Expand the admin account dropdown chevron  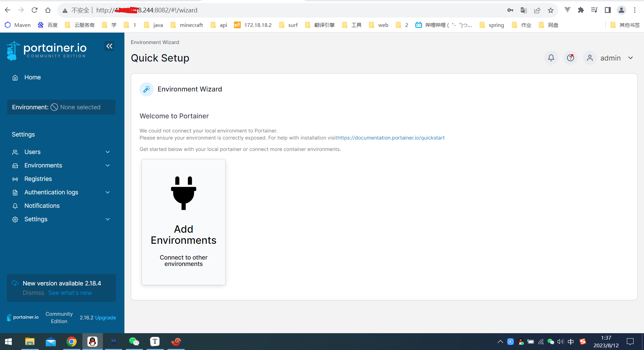(x=631, y=58)
